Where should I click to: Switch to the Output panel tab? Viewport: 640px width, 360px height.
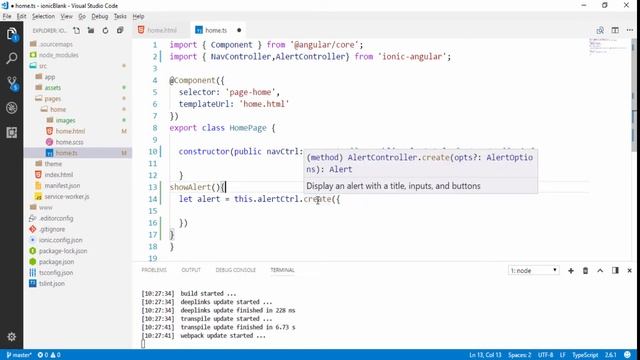coord(191,270)
